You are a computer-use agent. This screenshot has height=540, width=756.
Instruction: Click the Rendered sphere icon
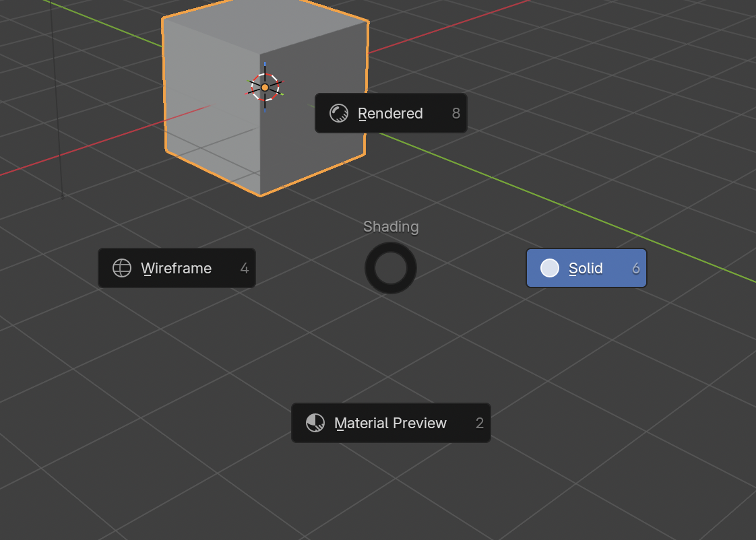click(338, 114)
